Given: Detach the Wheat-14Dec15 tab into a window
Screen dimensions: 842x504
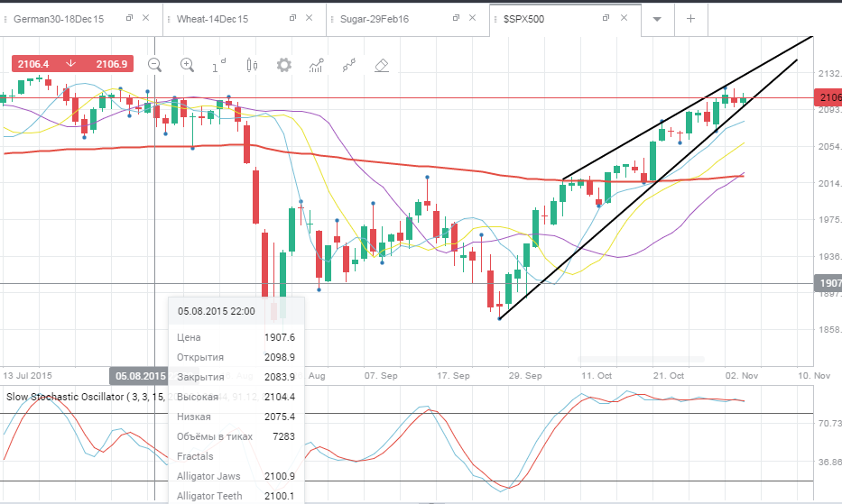Looking at the screenshot, I should (292, 18).
